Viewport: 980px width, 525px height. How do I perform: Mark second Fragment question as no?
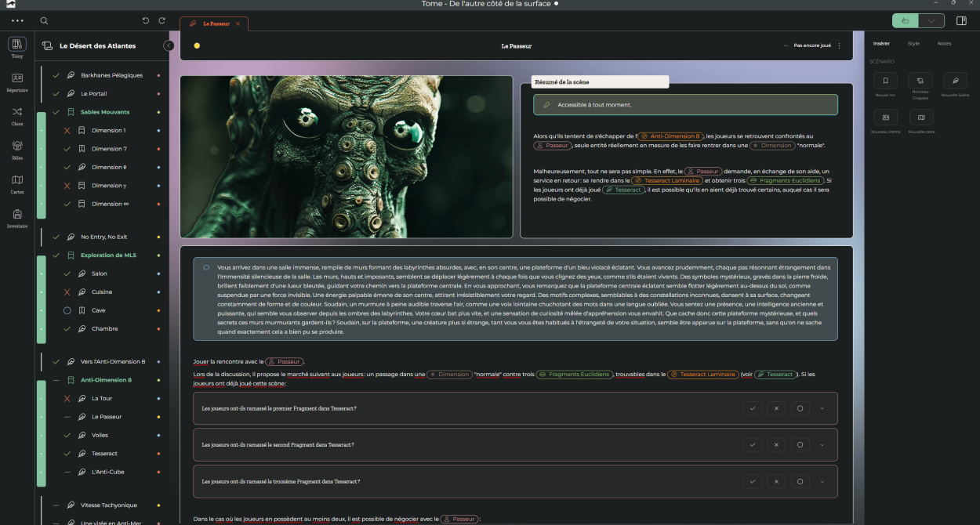(775, 445)
